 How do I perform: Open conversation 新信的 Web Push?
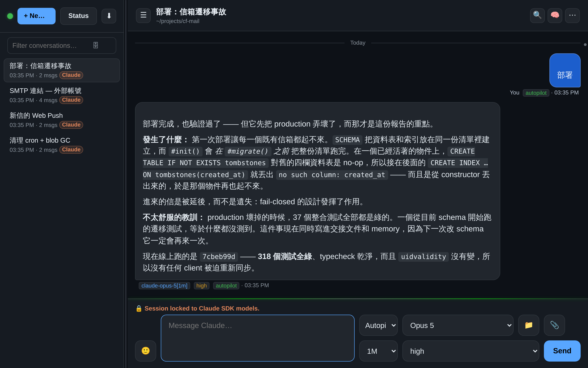point(62,120)
